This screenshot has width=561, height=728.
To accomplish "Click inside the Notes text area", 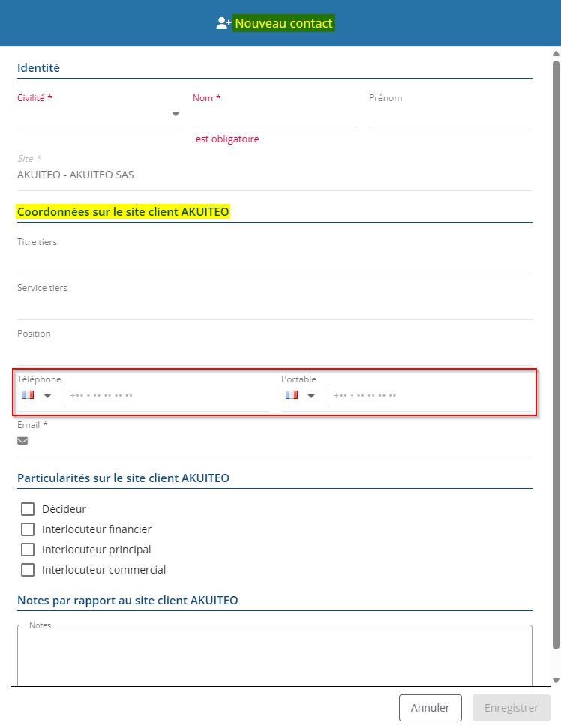I will click(274, 656).
